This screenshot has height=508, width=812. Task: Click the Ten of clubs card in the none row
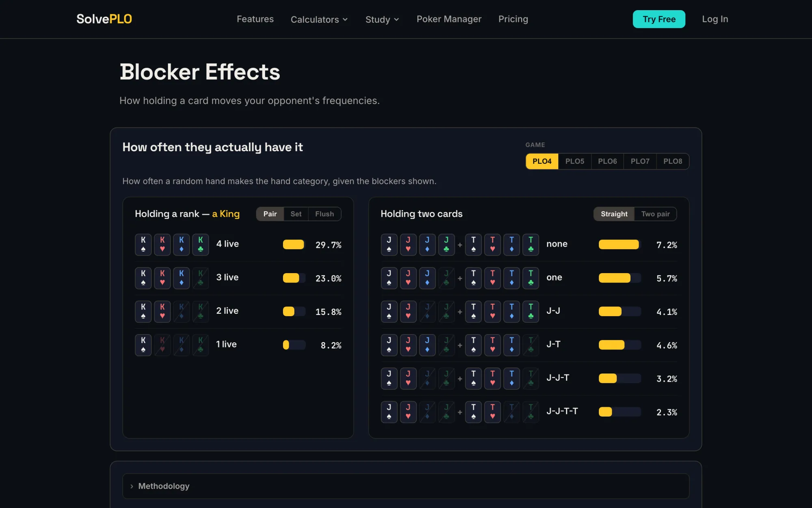(531, 244)
